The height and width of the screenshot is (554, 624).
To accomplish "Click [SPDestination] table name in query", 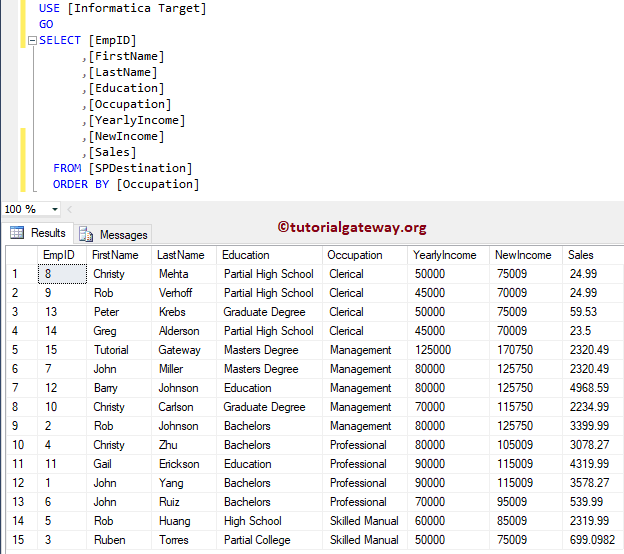I will pos(140,168).
